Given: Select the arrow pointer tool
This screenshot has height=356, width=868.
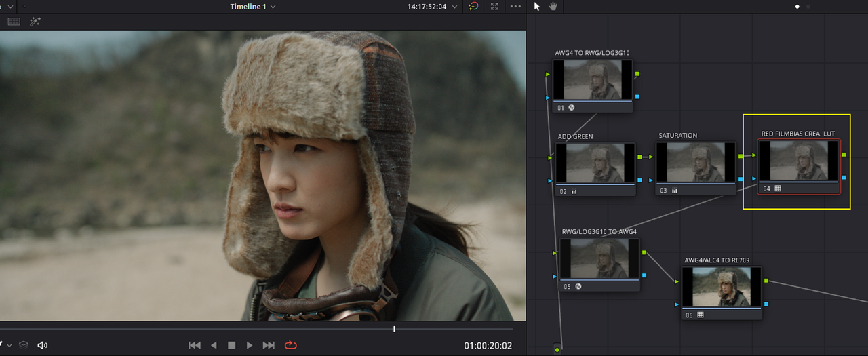Looking at the screenshot, I should [x=537, y=6].
